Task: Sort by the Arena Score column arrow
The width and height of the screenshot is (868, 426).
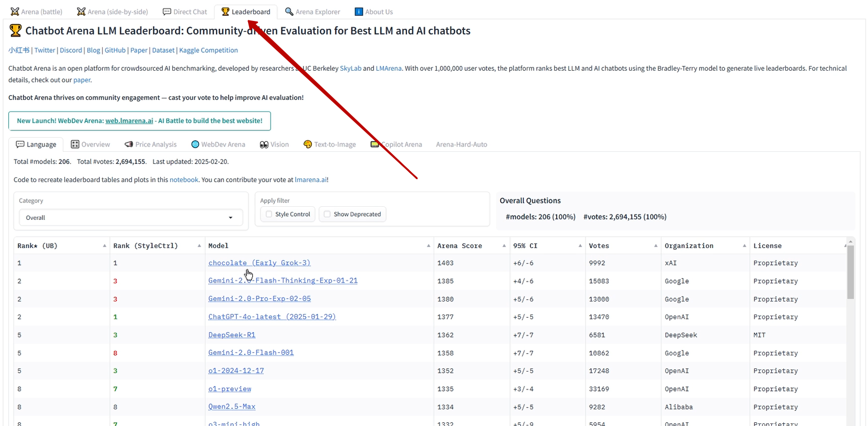Action: [x=504, y=246]
